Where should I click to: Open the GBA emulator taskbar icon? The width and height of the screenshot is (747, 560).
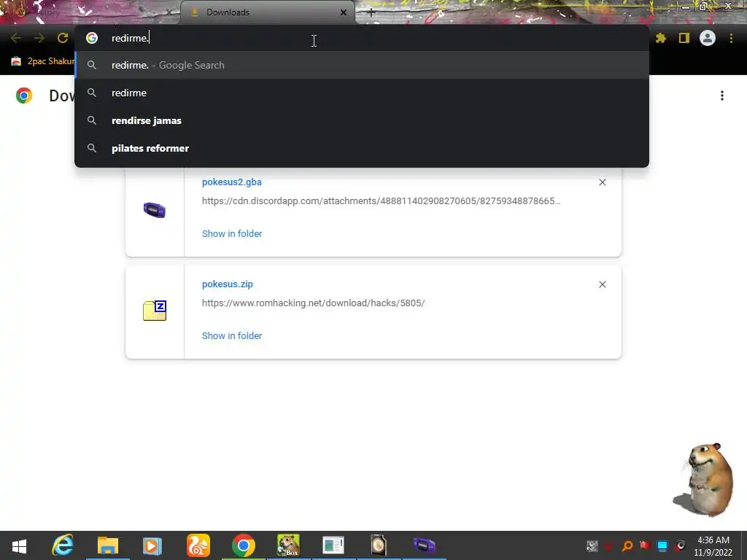click(424, 545)
